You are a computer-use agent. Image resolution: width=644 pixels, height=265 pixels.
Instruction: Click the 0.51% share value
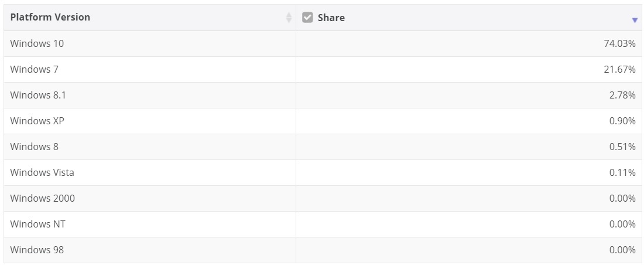click(x=622, y=147)
